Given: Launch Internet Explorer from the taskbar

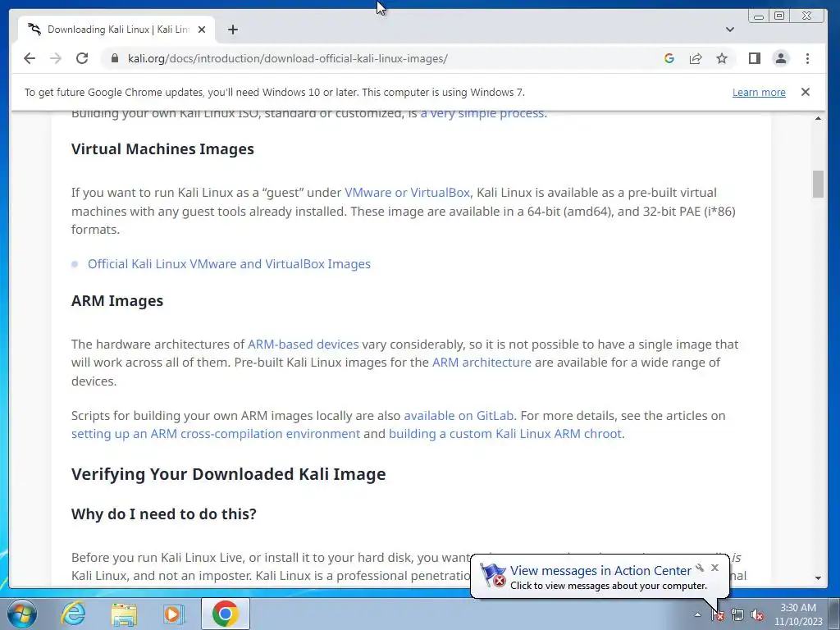Looking at the screenshot, I should click(x=73, y=614).
